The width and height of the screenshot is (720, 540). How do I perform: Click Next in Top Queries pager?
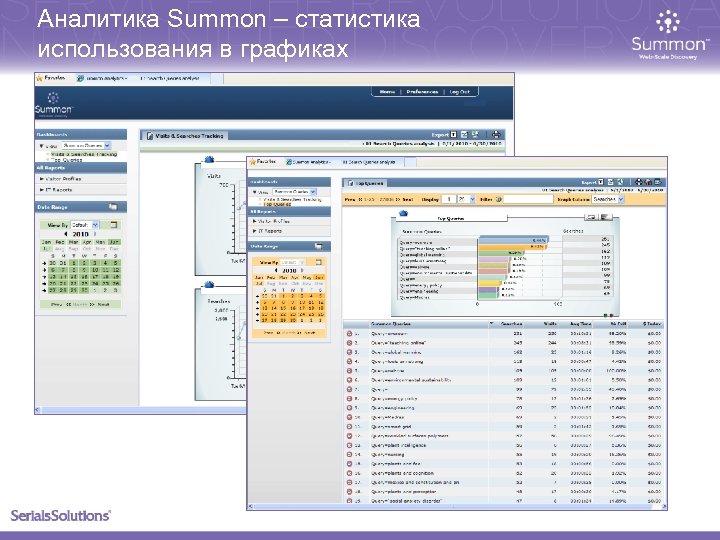408,200
